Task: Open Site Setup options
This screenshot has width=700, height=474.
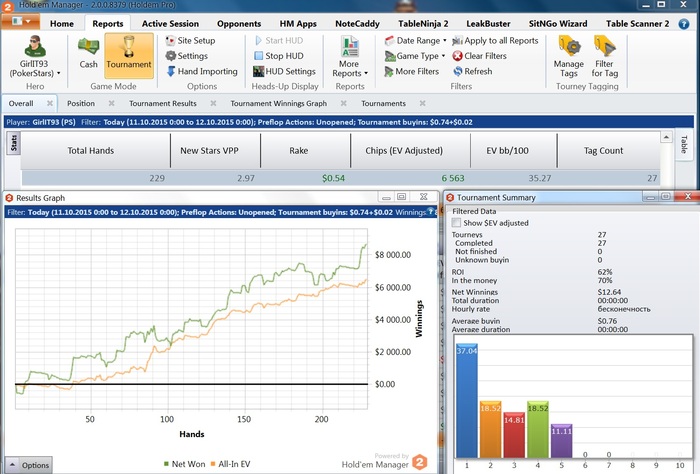Action: tap(190, 41)
